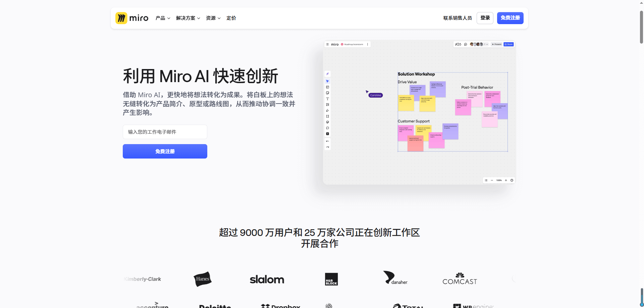Expand the 解决方案 dropdown menu
644x308 pixels.
click(188, 18)
